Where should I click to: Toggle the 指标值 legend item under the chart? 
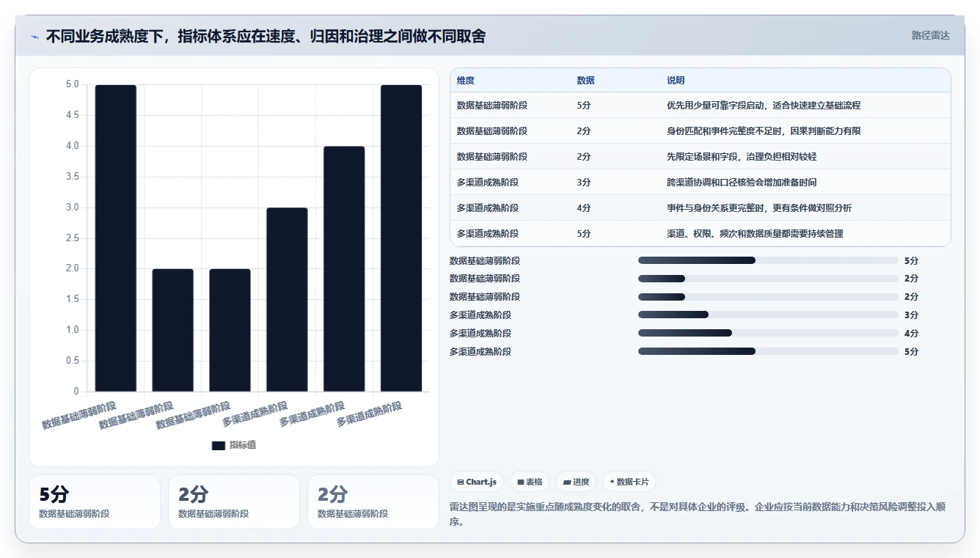[234, 445]
